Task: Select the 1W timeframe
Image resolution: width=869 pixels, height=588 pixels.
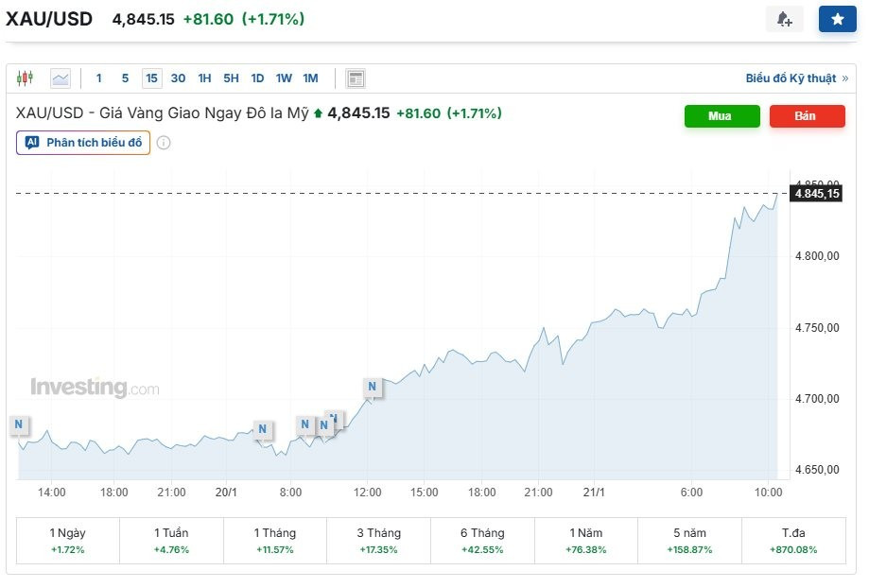Action: 284,78
